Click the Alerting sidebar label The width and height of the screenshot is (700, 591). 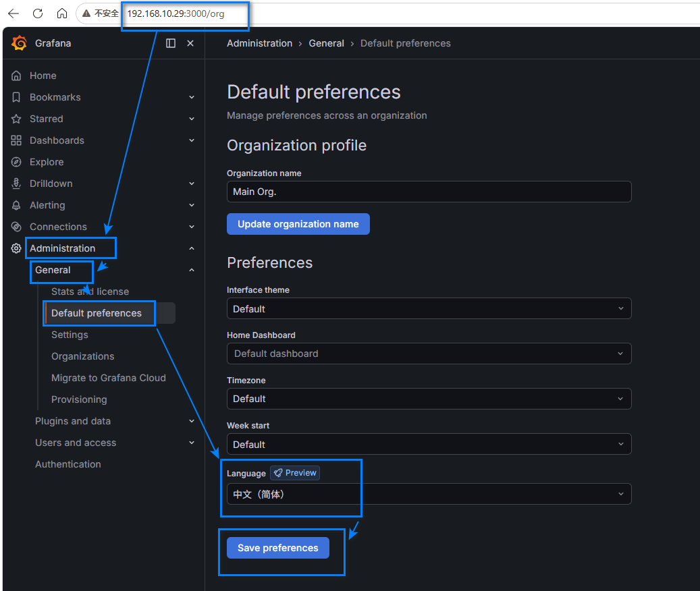point(47,205)
